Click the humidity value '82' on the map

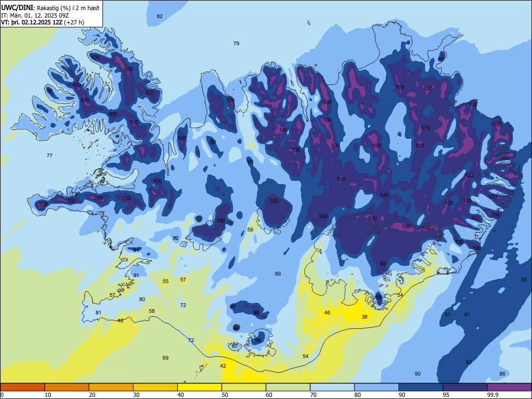(x=160, y=16)
